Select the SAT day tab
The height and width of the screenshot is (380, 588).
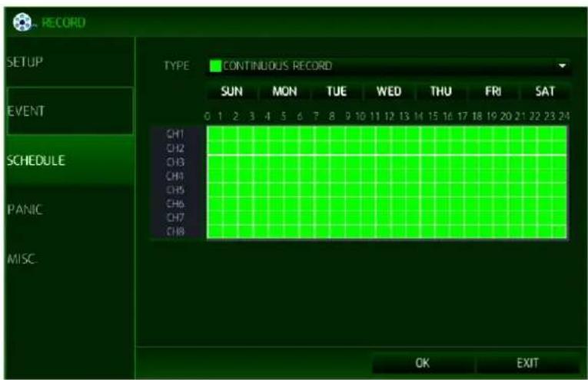[x=545, y=91]
